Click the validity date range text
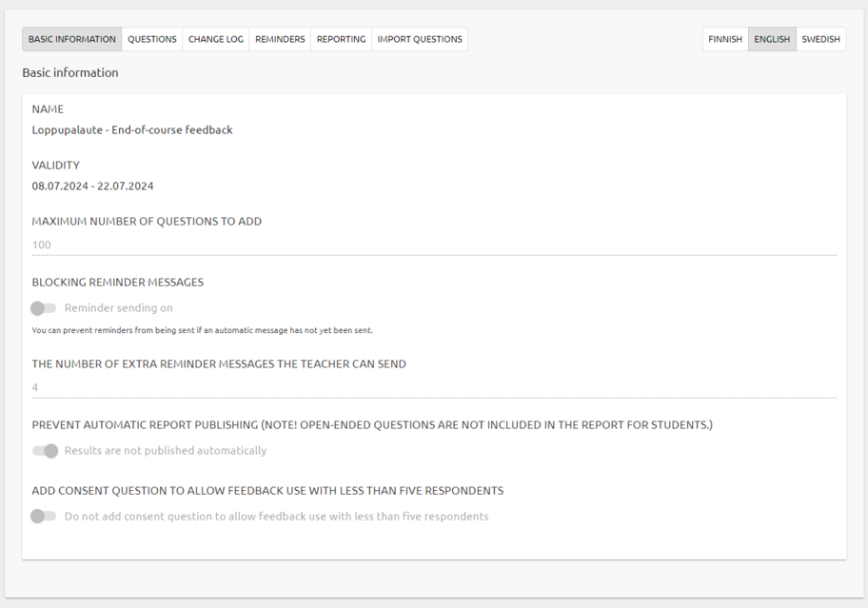This screenshot has width=868, height=608. tap(92, 186)
